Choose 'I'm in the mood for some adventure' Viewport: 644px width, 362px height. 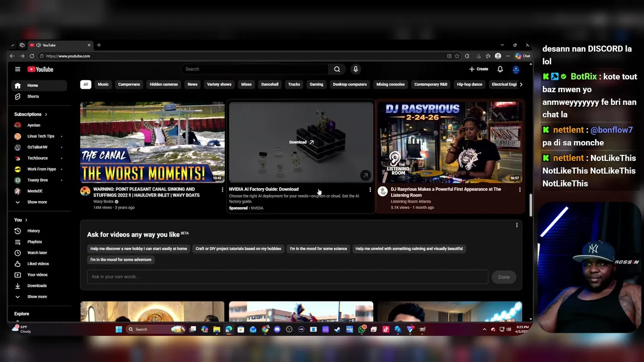tap(121, 260)
